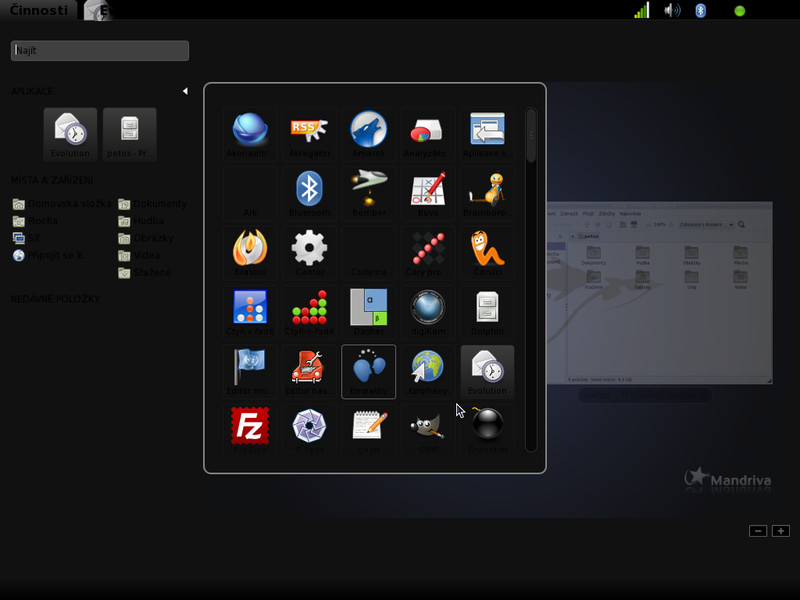Launch Codeina from the grid
The image size is (800, 600).
[368, 253]
